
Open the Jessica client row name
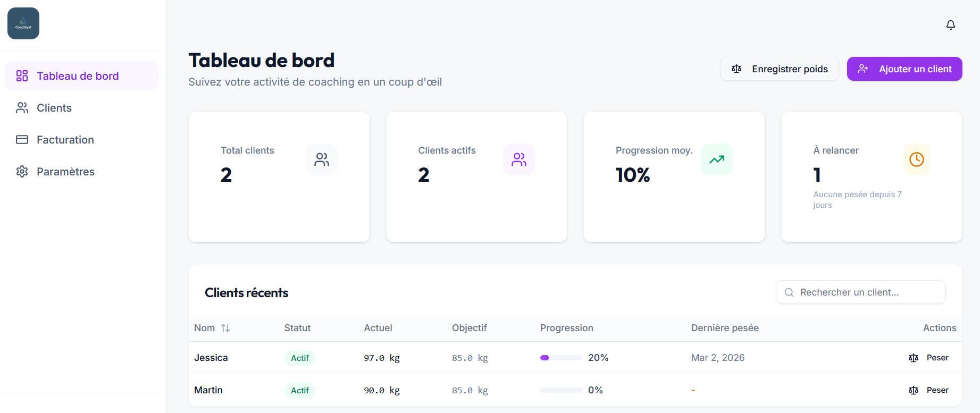(x=211, y=358)
